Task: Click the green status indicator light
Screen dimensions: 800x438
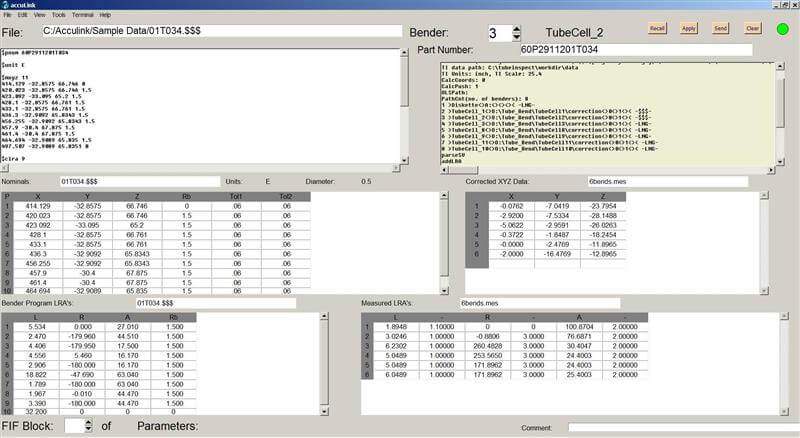Action: [783, 29]
